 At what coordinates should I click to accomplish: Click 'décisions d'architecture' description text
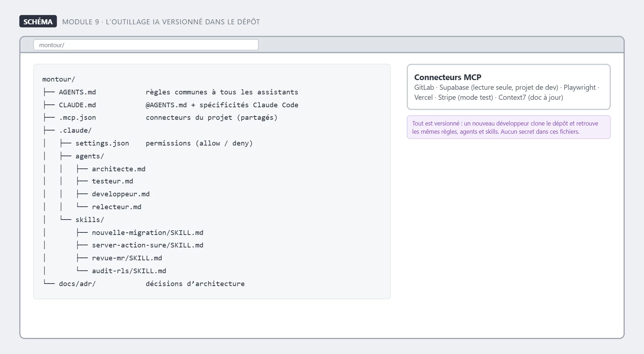pyautogui.click(x=195, y=284)
